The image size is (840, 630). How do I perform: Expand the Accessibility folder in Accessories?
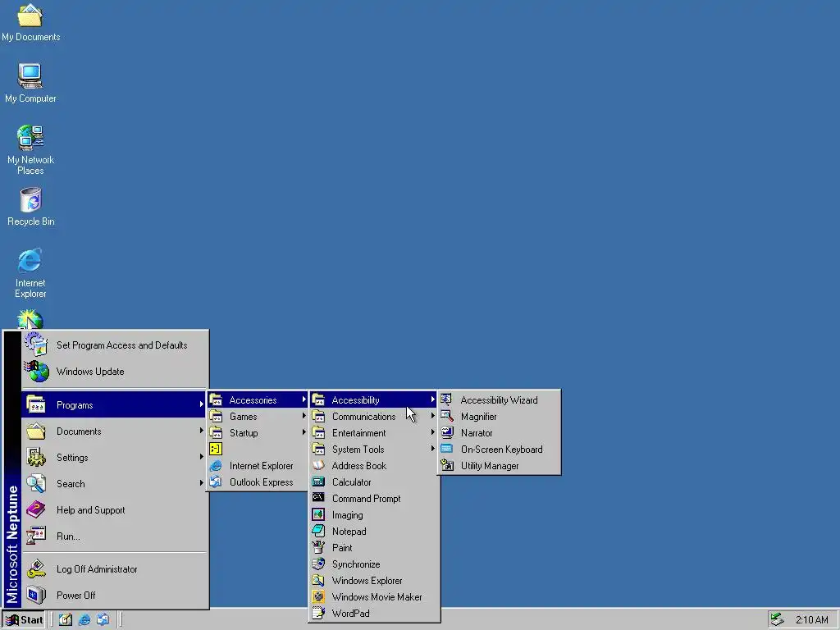374,400
